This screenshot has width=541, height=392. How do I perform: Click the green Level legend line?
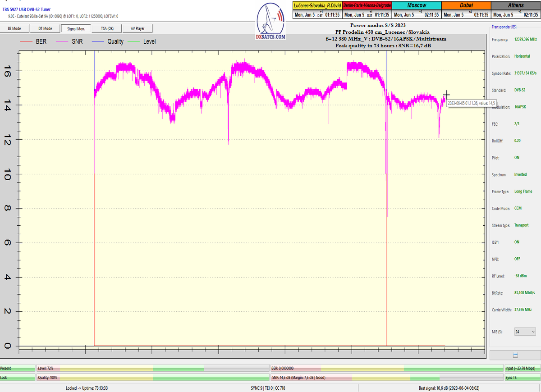coord(134,41)
